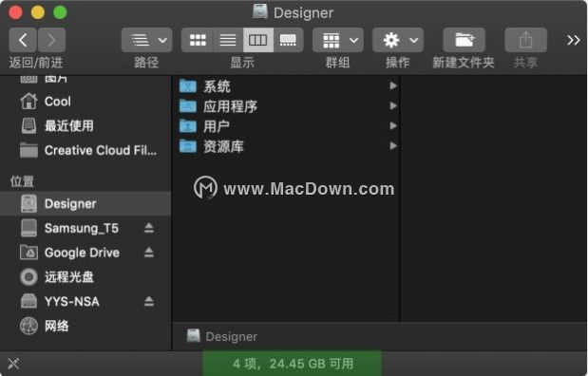Switch to icon grid view

198,40
